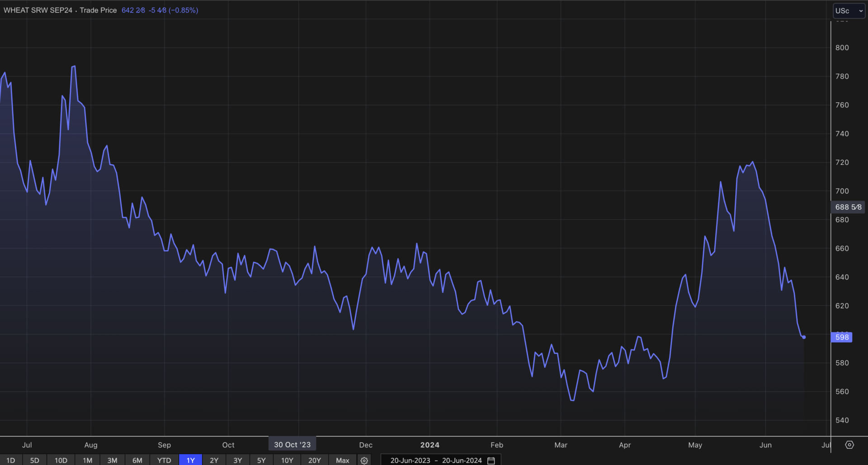Click the 688 5/8 crosshair price label
868x465 pixels.
[x=848, y=207]
